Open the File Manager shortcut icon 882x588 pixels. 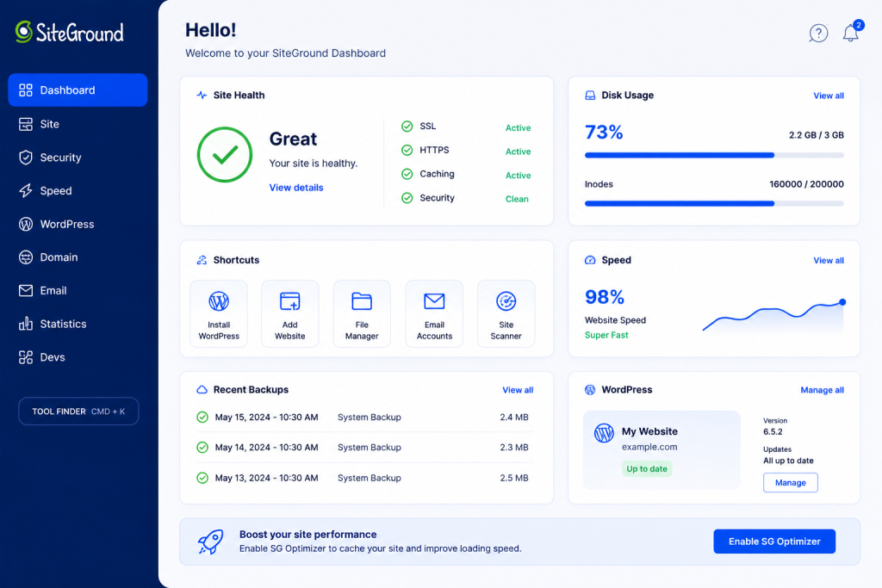point(362,301)
